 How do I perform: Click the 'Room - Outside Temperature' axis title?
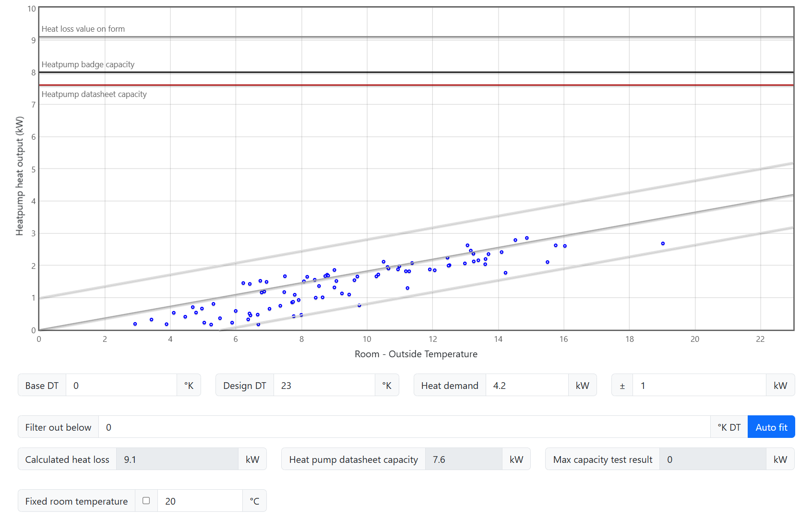(416, 354)
